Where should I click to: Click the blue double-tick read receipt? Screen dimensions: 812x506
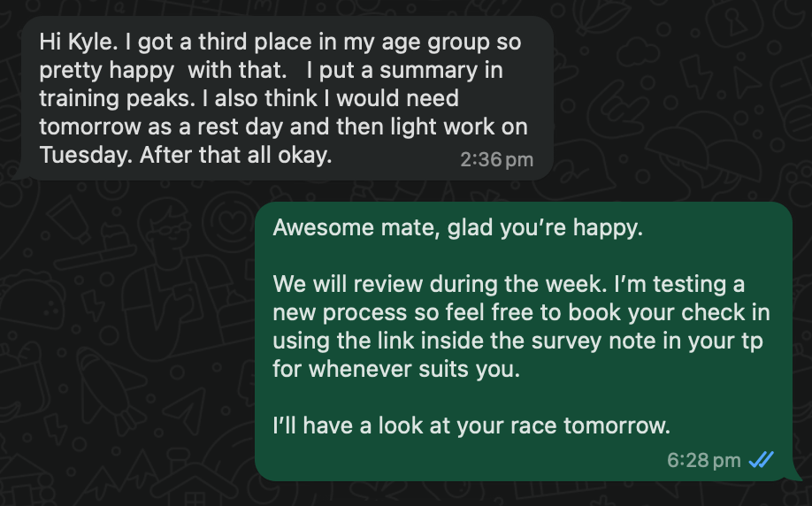[762, 459]
